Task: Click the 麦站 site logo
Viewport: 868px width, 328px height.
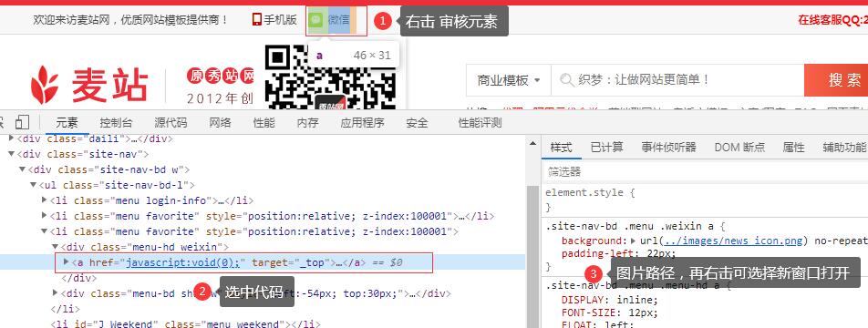Action: pyautogui.click(x=89, y=85)
